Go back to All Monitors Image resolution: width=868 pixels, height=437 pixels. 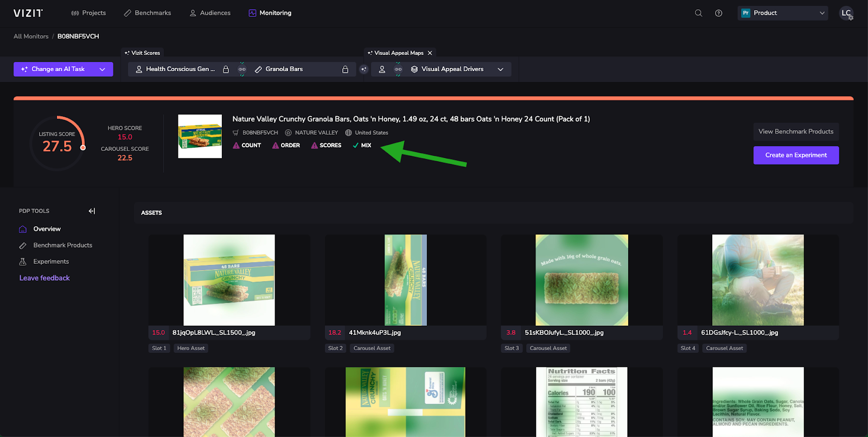click(x=31, y=36)
